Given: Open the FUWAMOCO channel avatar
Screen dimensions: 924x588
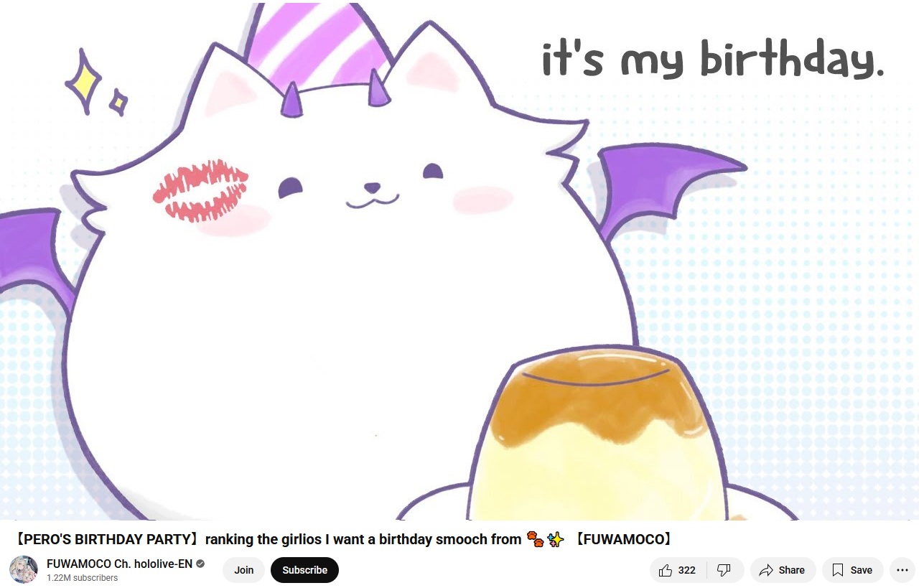Looking at the screenshot, I should pos(24,569).
